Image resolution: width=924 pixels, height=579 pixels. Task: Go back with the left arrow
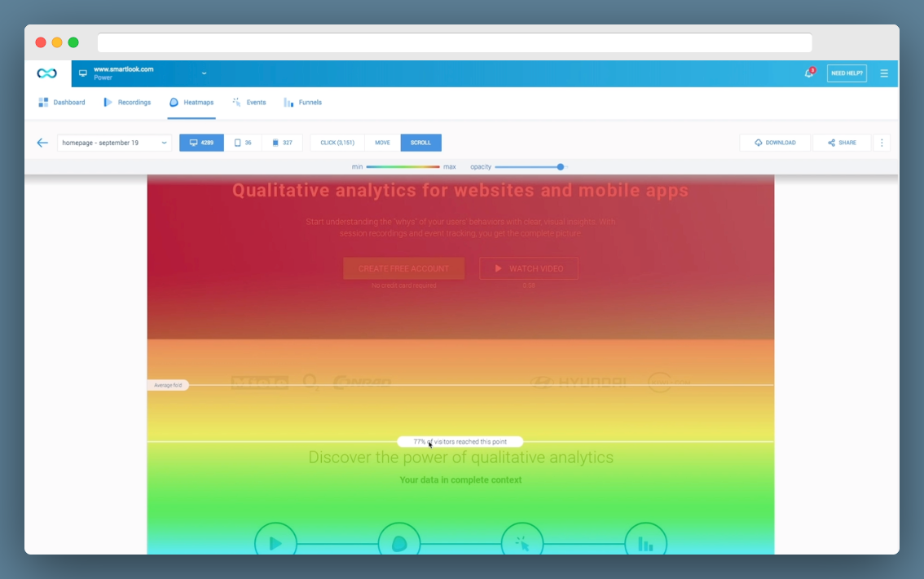click(42, 143)
